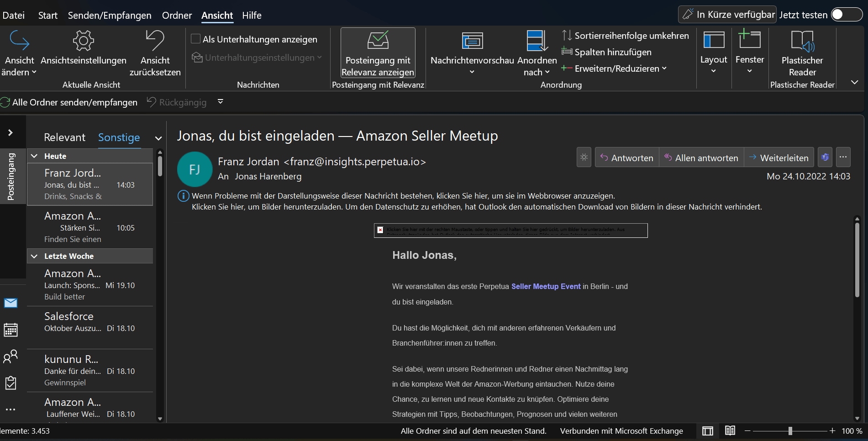868x441 pixels.
Task: Open Amazon Lauffener Wei... email
Action: pos(90,408)
